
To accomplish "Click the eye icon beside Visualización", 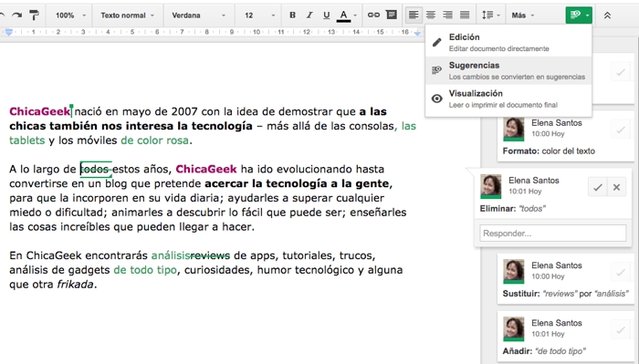I will click(x=437, y=99).
